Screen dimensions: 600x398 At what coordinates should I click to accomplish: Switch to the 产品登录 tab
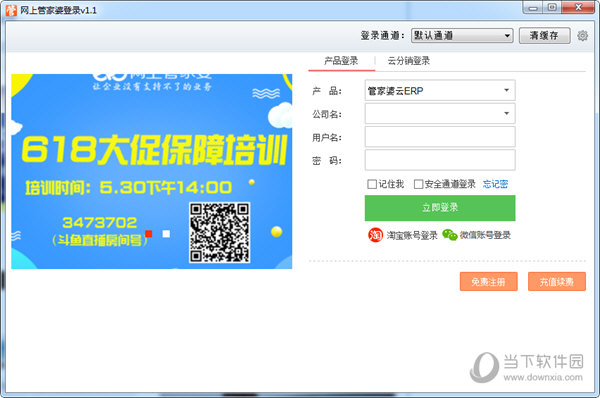(x=341, y=60)
